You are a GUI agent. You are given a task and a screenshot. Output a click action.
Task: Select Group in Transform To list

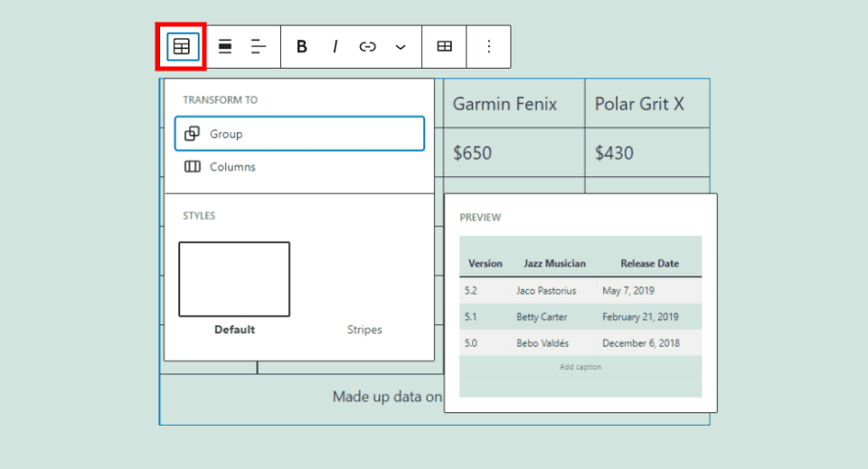coord(299,134)
